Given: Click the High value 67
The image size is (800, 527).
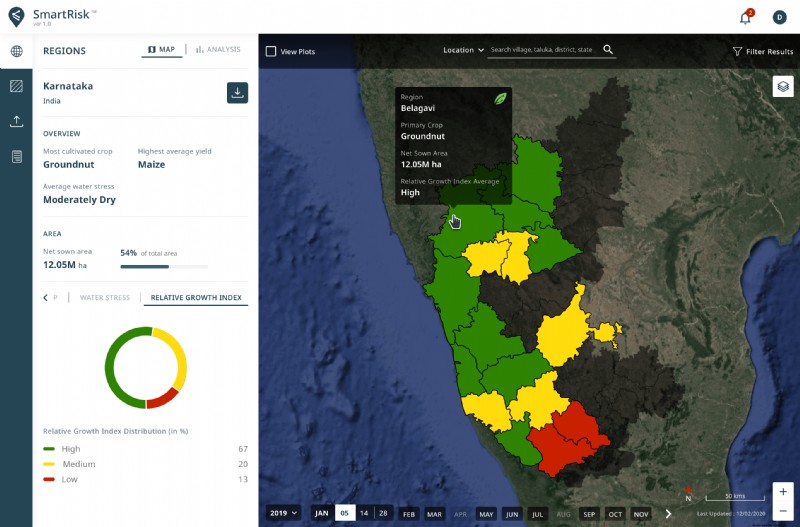Looking at the screenshot, I should [x=243, y=449].
